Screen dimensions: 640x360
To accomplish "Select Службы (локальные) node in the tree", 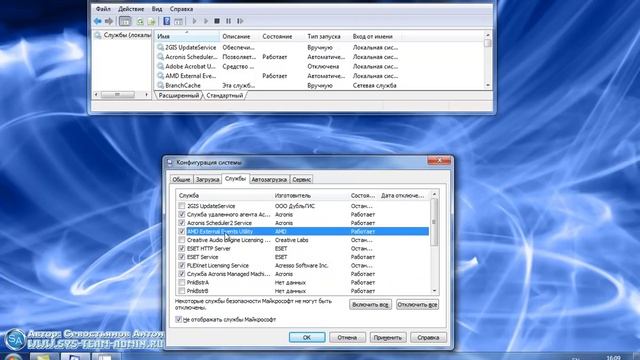I will point(127,36).
